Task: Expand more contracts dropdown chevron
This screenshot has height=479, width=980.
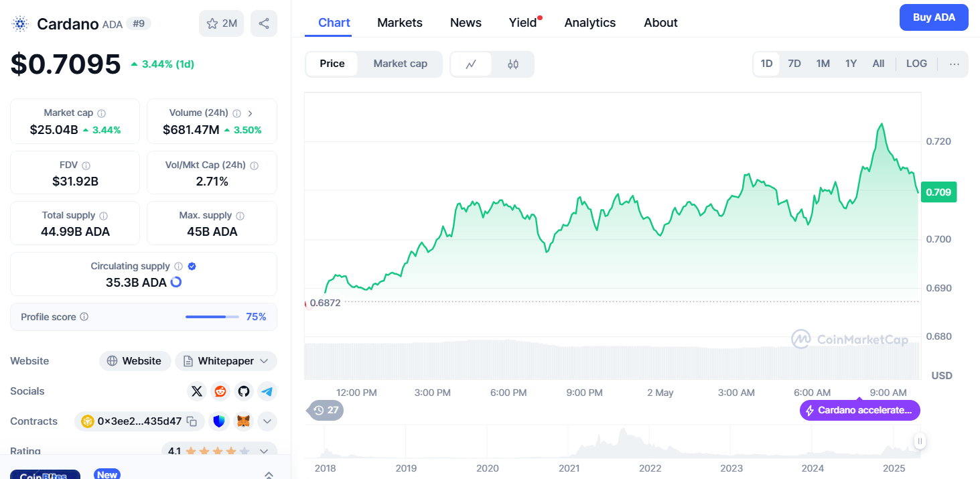Action: 267,421
